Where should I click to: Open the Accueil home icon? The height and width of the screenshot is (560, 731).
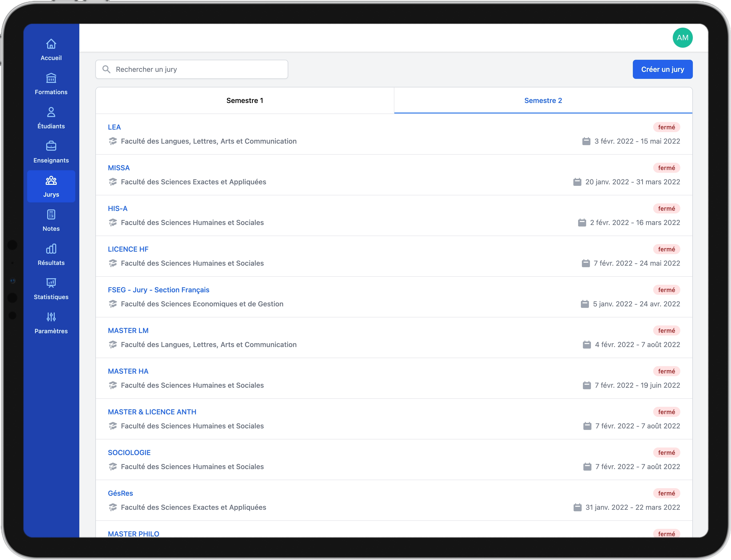(x=51, y=44)
